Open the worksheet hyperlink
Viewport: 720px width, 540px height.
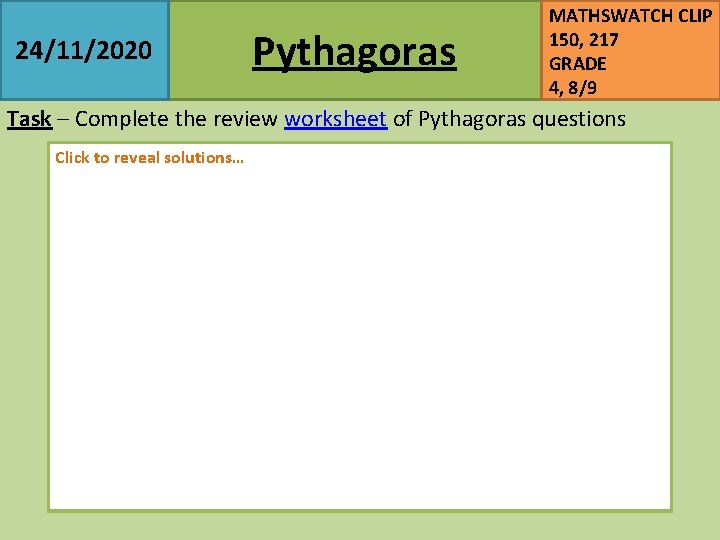click(x=336, y=119)
